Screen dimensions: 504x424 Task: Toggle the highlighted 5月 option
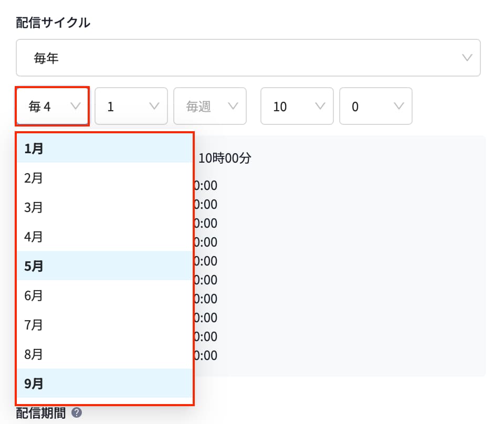pyautogui.click(x=104, y=266)
